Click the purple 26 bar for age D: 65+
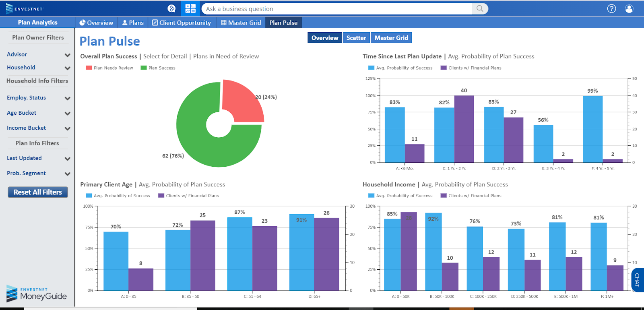The width and height of the screenshot is (644, 310). coord(327,254)
